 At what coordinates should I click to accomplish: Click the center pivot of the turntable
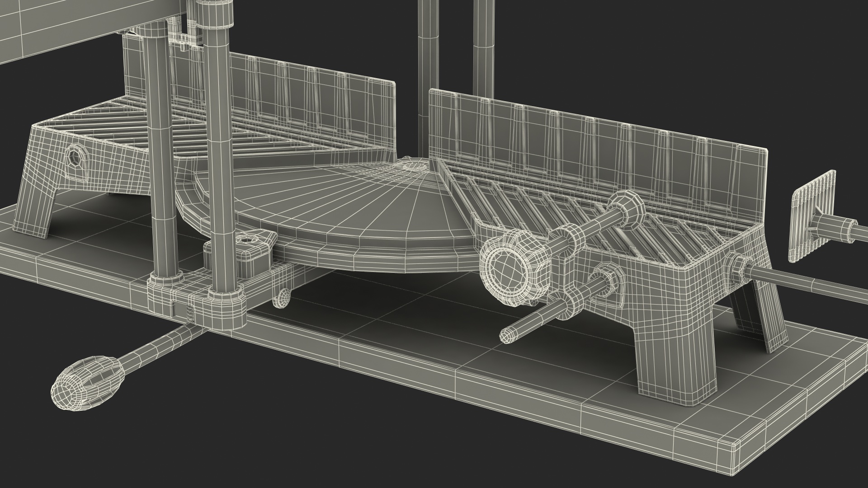click(415, 165)
